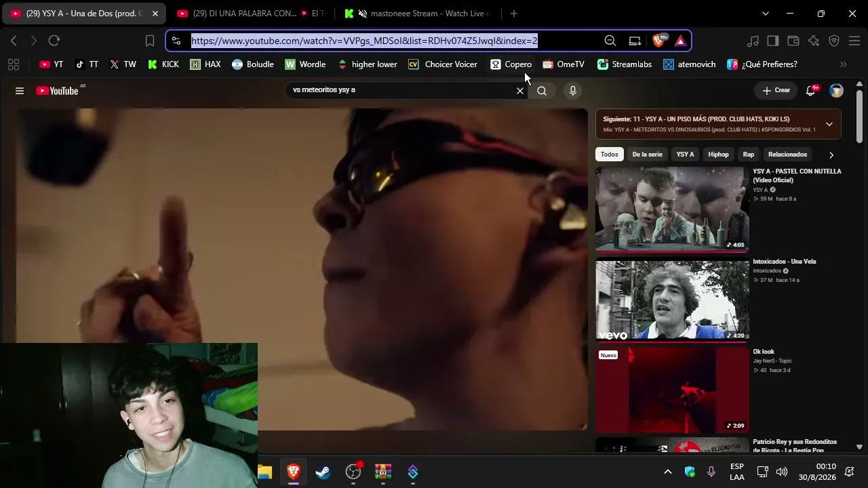Screen dimensions: 868x488
Task: Show more filter chips with right arrow
Action: (x=831, y=155)
